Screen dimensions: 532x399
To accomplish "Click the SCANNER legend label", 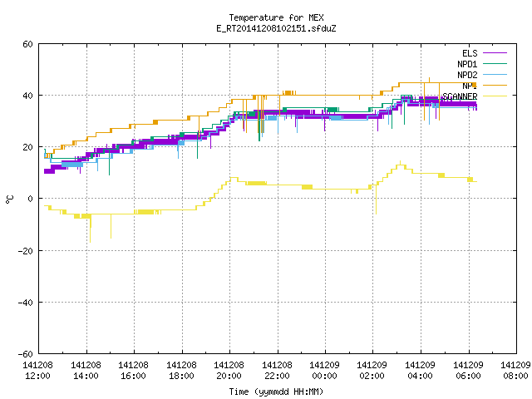I will [x=460, y=96].
